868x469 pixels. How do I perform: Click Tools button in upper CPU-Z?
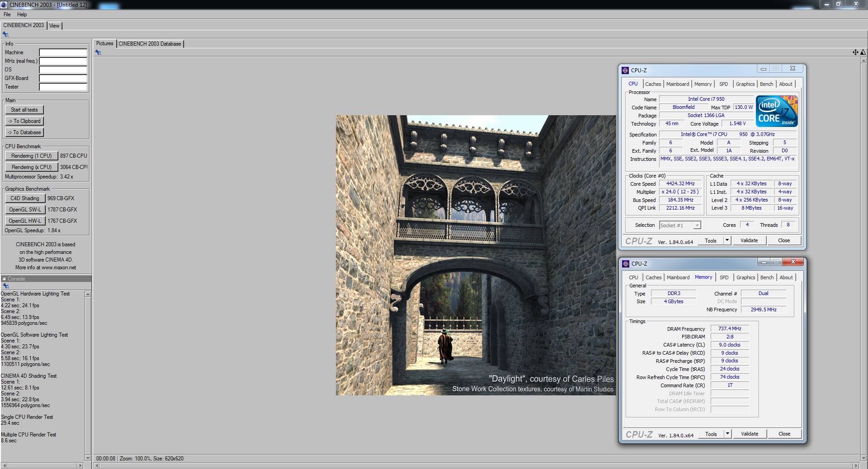point(711,240)
